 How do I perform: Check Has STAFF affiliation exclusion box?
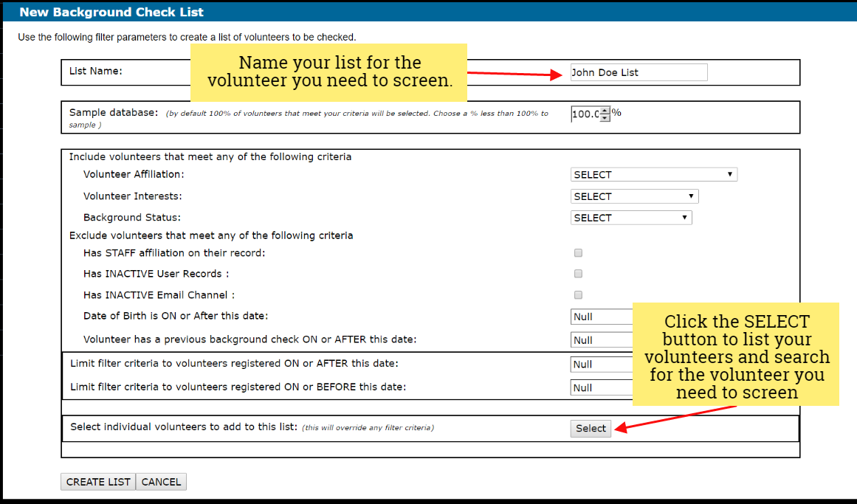point(578,252)
